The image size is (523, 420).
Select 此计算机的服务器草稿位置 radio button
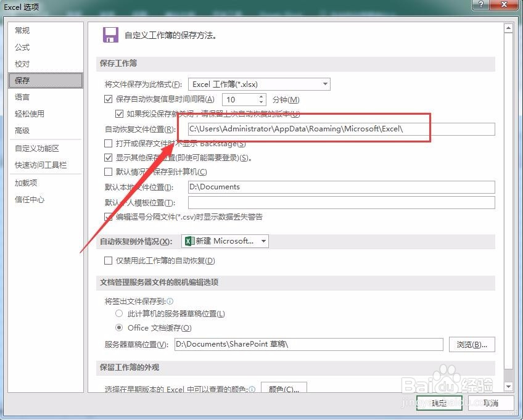[x=119, y=313]
